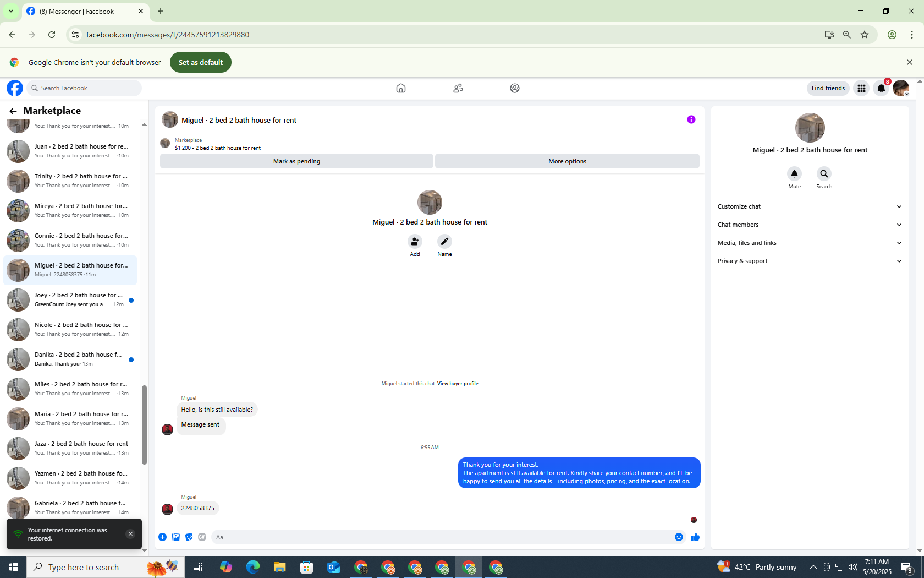Dismiss internet connection restored toast
Viewport: 924px width, 578px height.
(130, 533)
